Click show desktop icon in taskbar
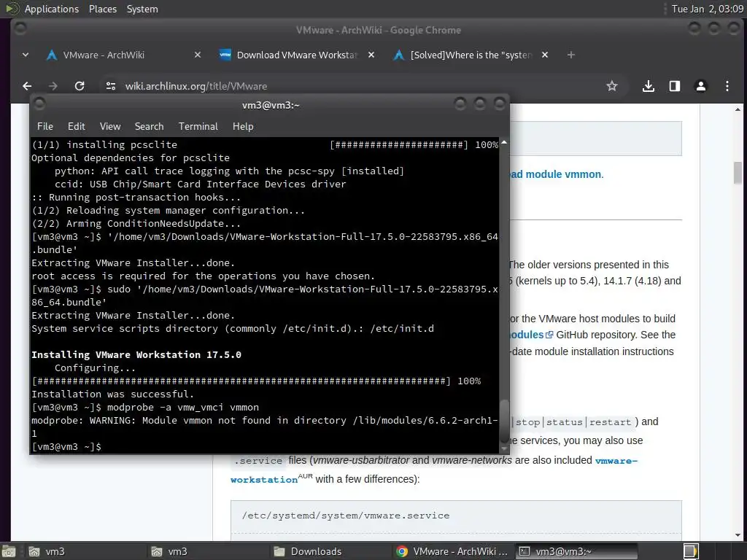 [x=9, y=551]
